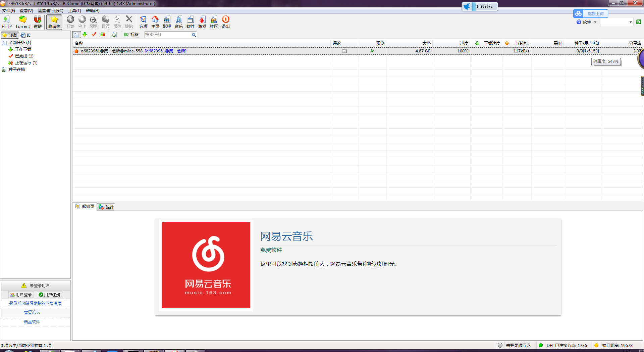Toggle the completed filter red checkmark
Screen dimensions: 644x352
coord(94,35)
